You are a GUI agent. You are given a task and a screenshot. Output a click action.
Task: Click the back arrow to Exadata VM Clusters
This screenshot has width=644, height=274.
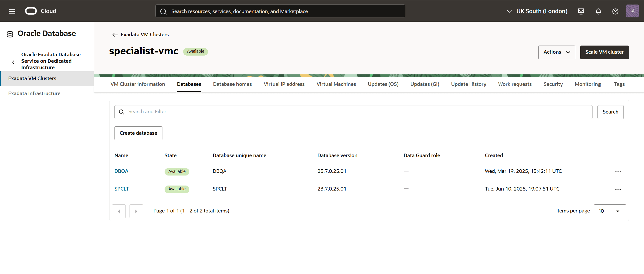[x=115, y=35]
